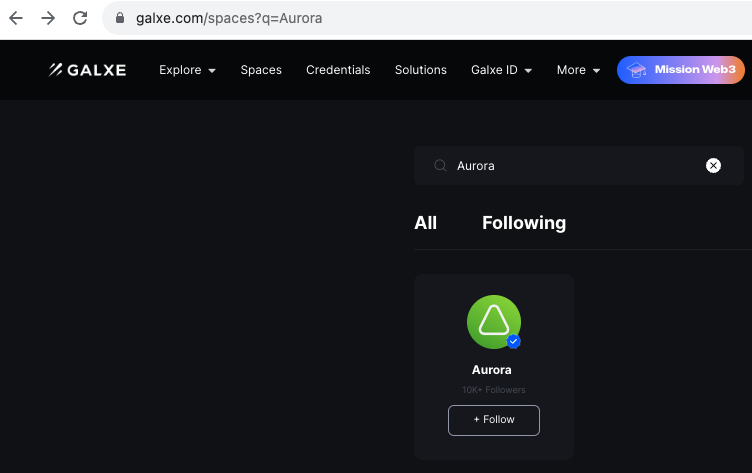Expand the Galxe ID dropdown menu
Screen dimensions: 752x473
click(501, 70)
